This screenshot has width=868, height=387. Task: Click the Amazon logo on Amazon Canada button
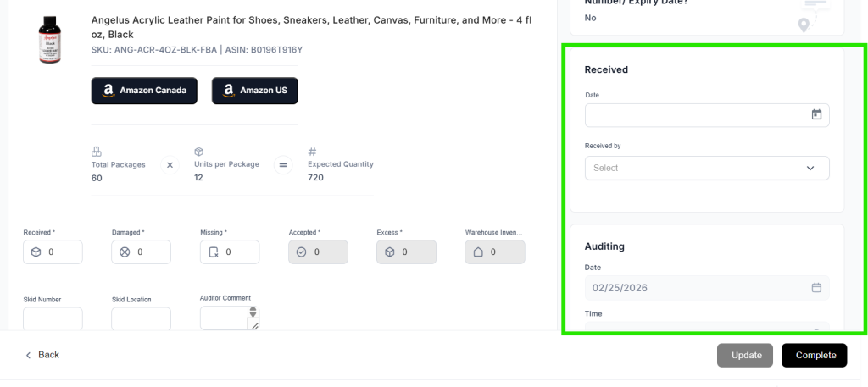pos(108,91)
